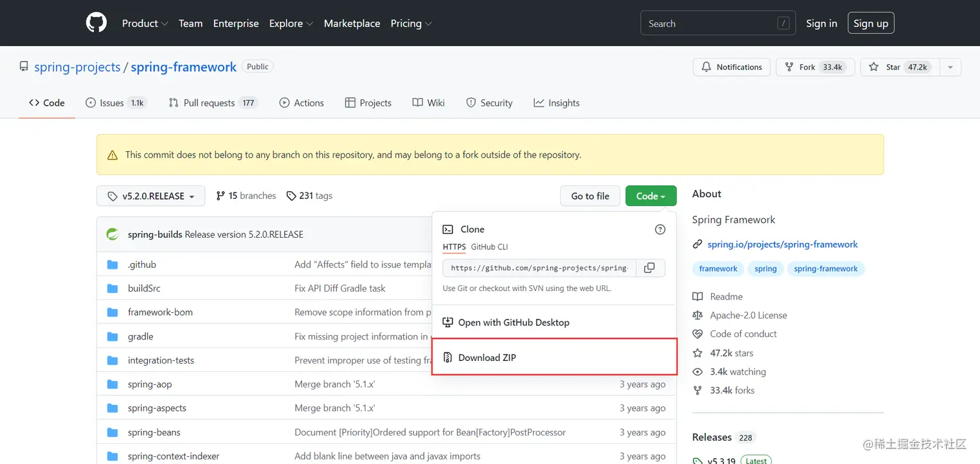Toggle the green Code dropdown

point(650,196)
